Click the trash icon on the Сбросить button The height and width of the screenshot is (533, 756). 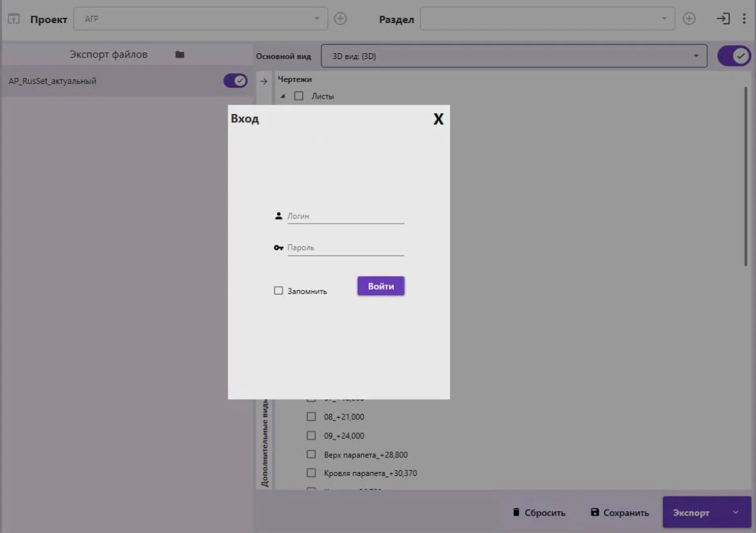point(517,512)
